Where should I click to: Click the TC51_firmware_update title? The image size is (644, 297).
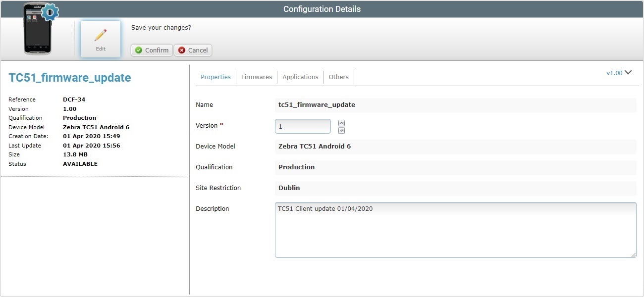tap(69, 78)
